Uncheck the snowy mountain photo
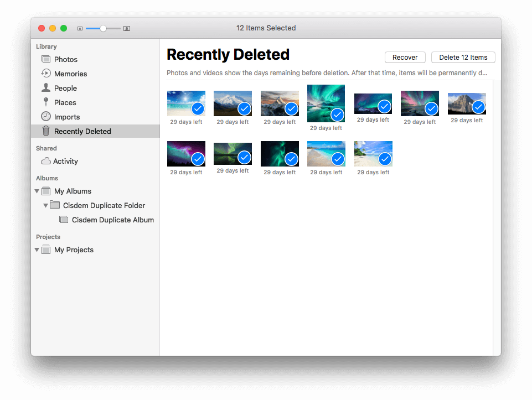 (x=244, y=108)
